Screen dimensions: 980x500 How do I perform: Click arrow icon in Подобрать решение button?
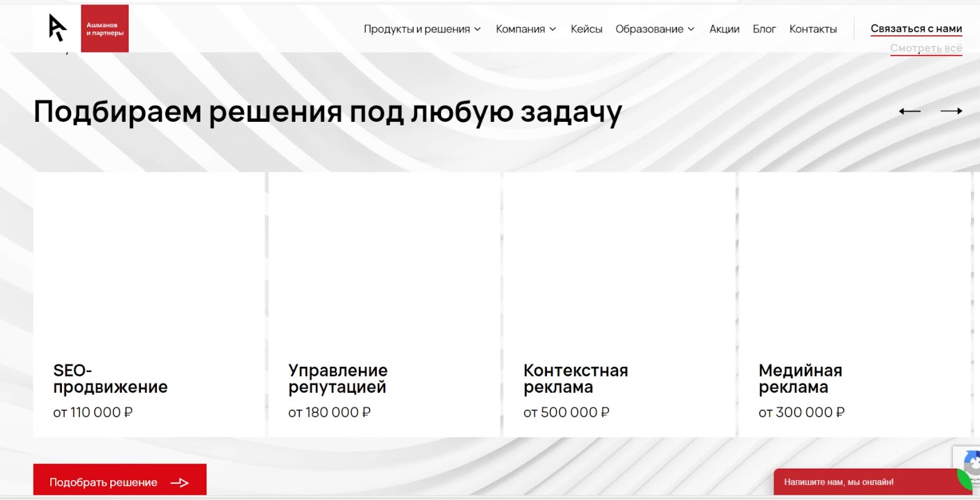179,483
